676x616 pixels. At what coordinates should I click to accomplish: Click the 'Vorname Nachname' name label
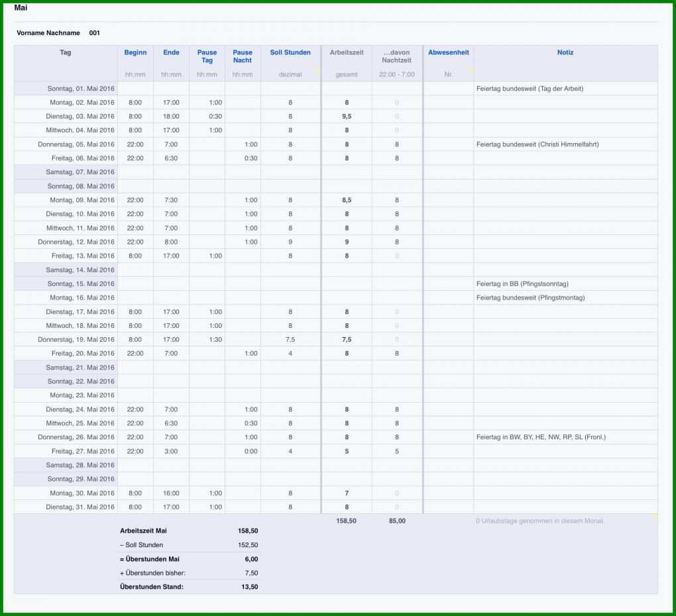point(48,32)
